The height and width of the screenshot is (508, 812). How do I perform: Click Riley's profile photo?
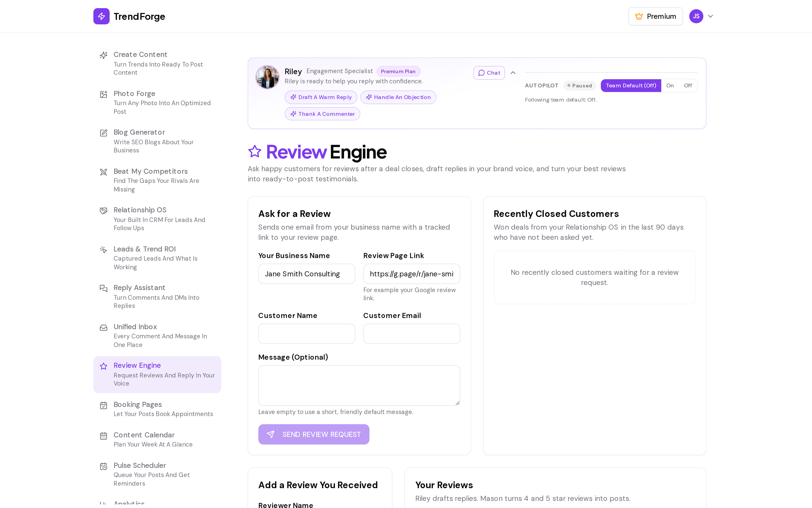pyautogui.click(x=267, y=77)
